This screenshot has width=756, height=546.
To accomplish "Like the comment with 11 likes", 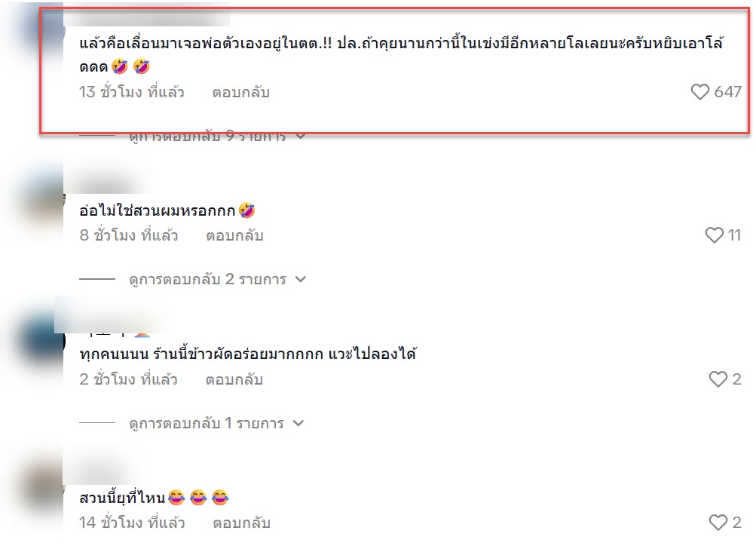I will (714, 235).
